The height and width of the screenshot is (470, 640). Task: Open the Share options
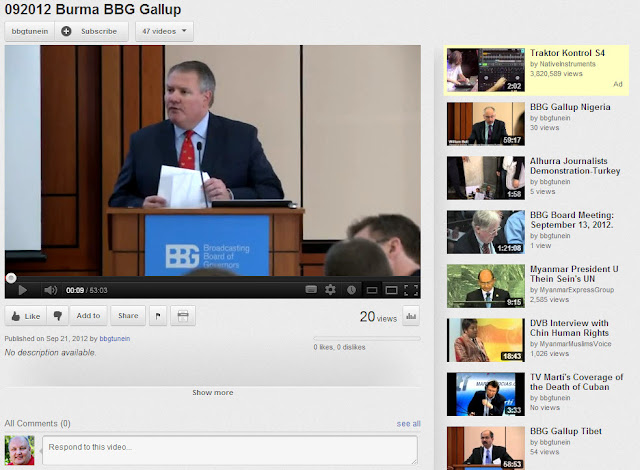pos(128,316)
